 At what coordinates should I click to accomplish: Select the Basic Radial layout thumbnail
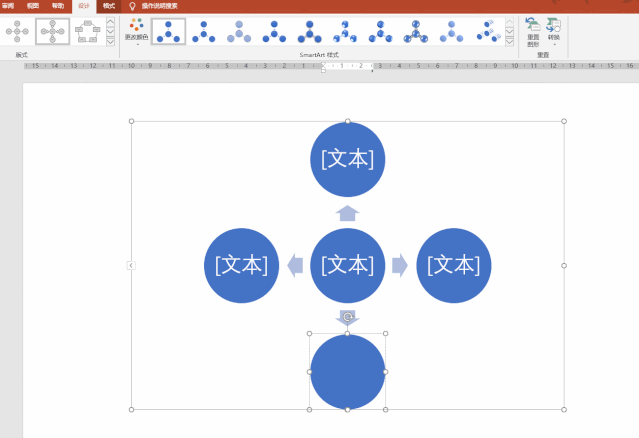17,31
